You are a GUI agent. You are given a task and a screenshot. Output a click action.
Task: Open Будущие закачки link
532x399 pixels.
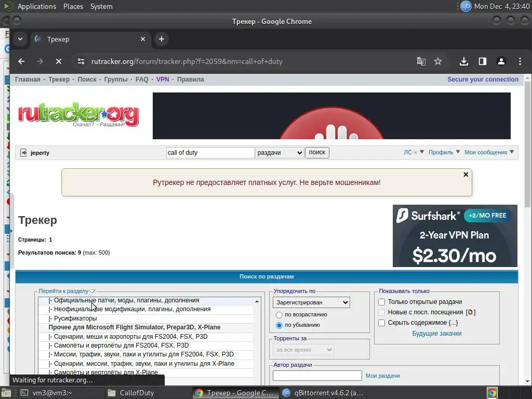pos(436,334)
